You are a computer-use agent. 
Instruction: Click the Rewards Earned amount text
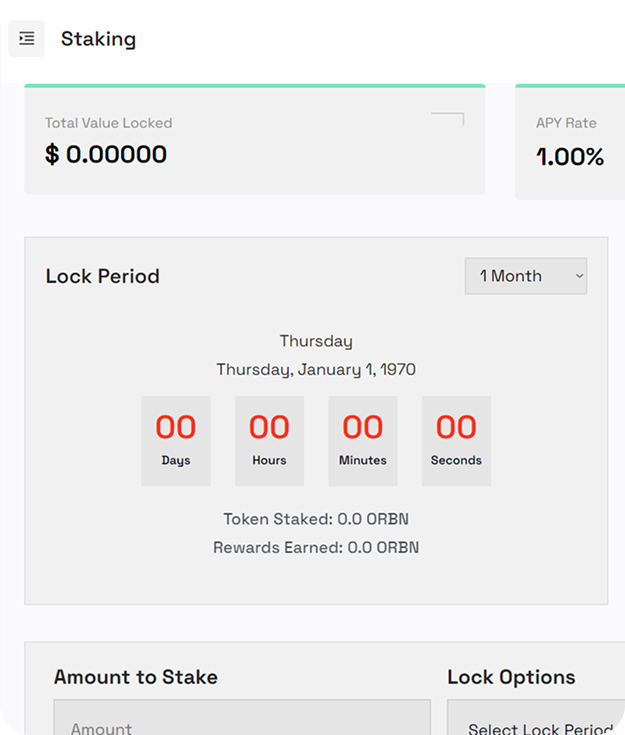tap(316, 548)
